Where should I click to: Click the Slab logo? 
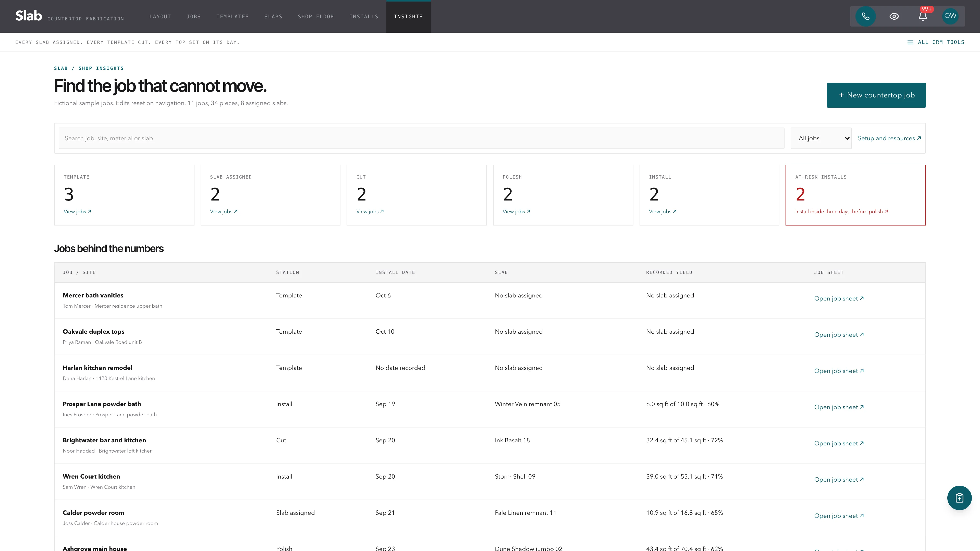(x=29, y=16)
